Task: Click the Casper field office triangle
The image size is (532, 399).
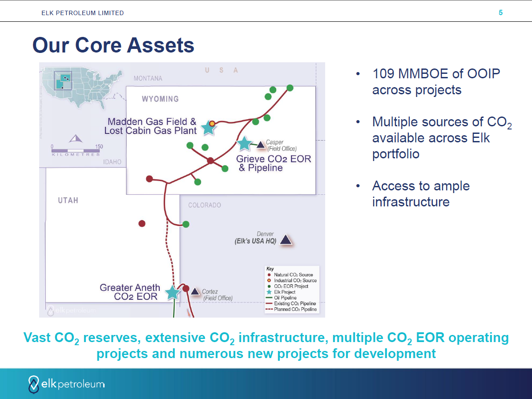Action: pos(260,144)
